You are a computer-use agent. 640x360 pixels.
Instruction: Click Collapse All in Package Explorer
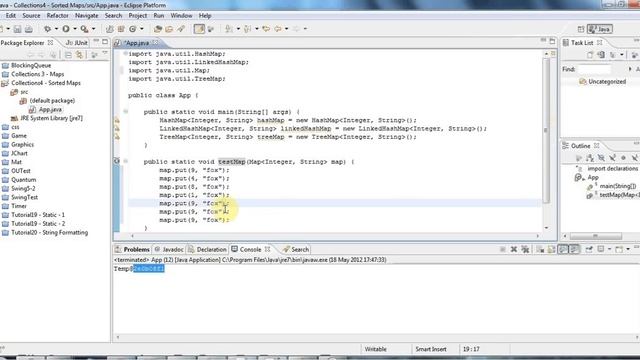coord(69,55)
